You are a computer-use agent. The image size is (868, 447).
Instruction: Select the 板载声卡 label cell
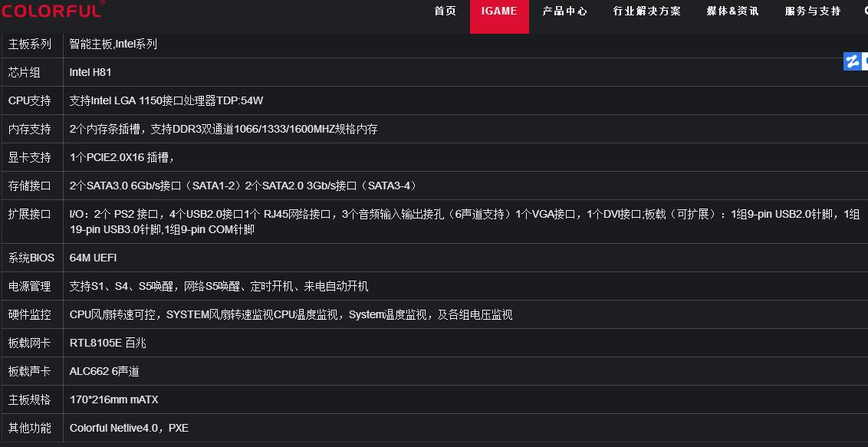[31, 371]
